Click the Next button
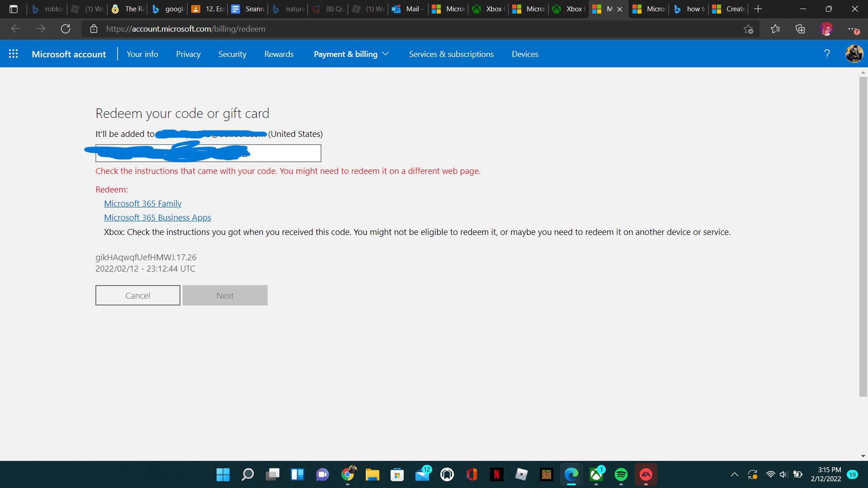This screenshot has width=868, height=488. [x=225, y=295]
